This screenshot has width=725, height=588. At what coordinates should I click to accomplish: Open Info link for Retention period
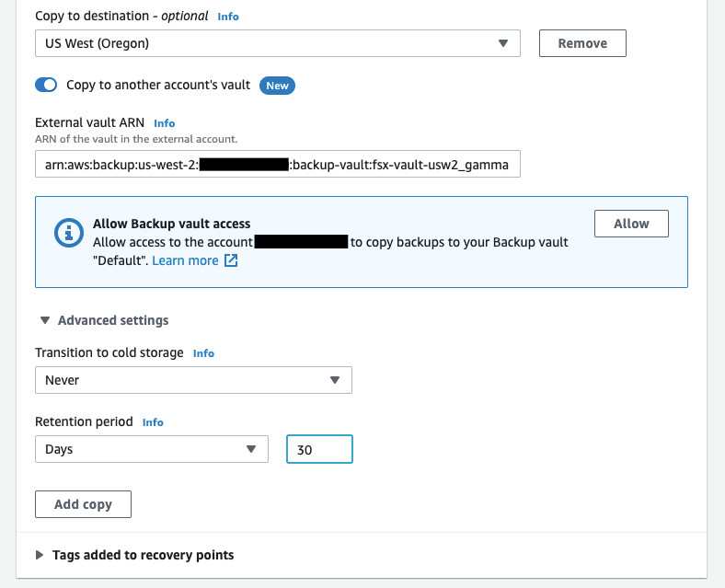(x=153, y=422)
